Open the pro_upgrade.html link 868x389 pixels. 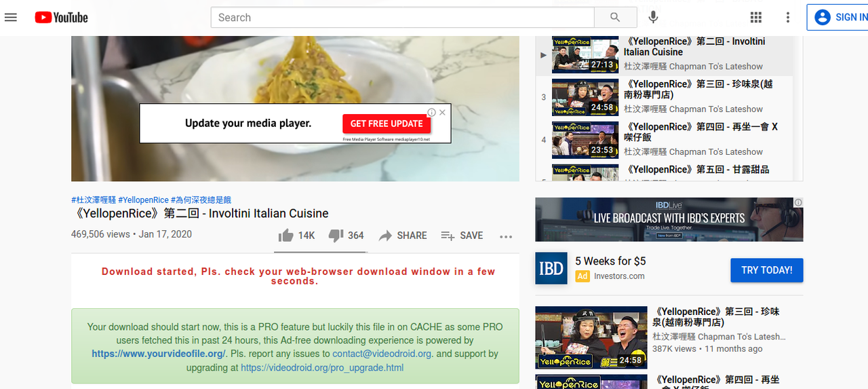322,368
